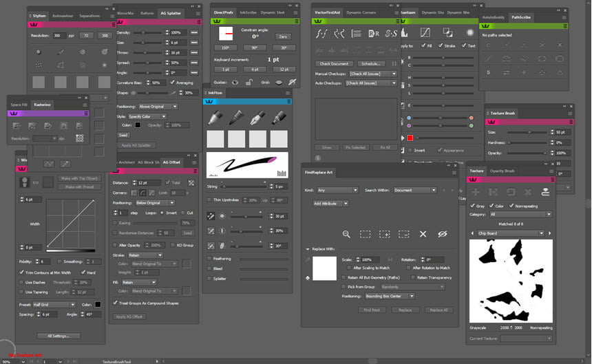592x364 pixels.
Task: Click the magnifier icon in FindReplace Art
Action: click(x=346, y=234)
